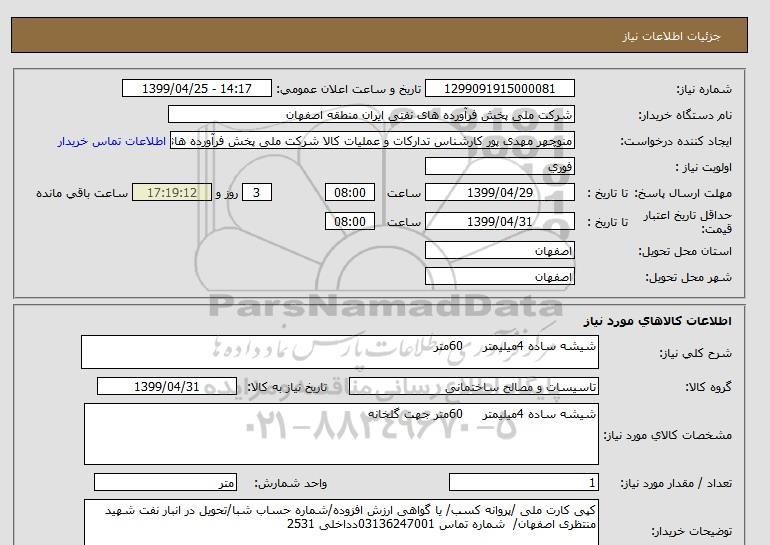Select the شماره نیاز field 1299091915000081
This screenshot has height=545, width=770.
pyautogui.click(x=499, y=88)
